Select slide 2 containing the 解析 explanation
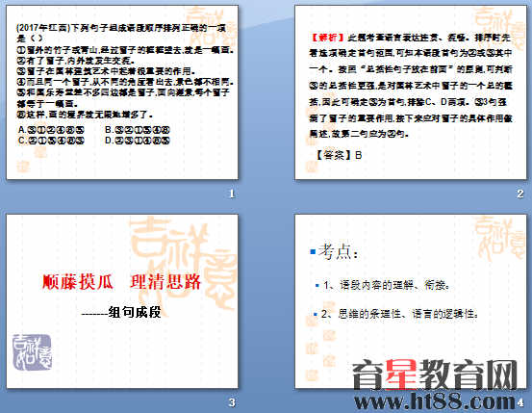The width and height of the screenshot is (532, 413). [x=411, y=92]
